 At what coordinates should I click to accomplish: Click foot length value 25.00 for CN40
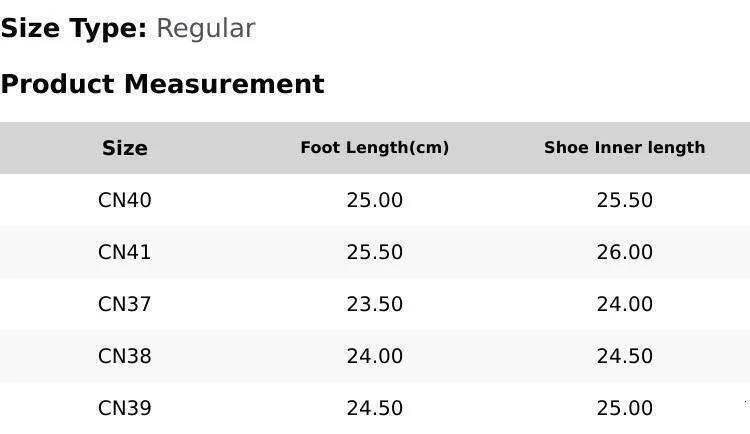tap(374, 200)
